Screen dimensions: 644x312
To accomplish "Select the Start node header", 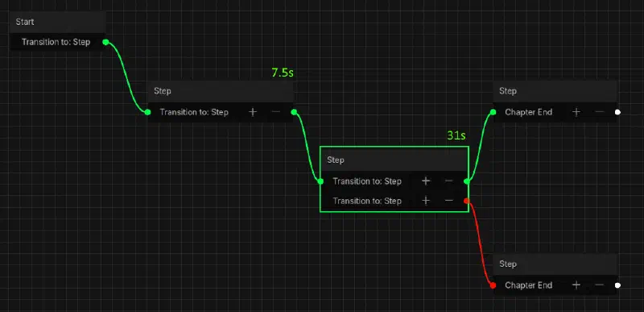I will point(57,22).
